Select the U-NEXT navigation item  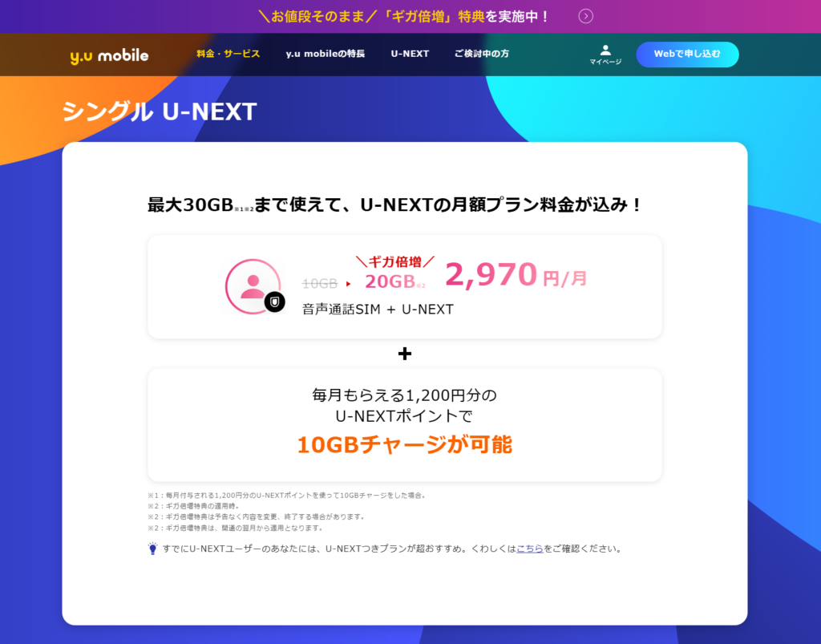[x=410, y=54]
